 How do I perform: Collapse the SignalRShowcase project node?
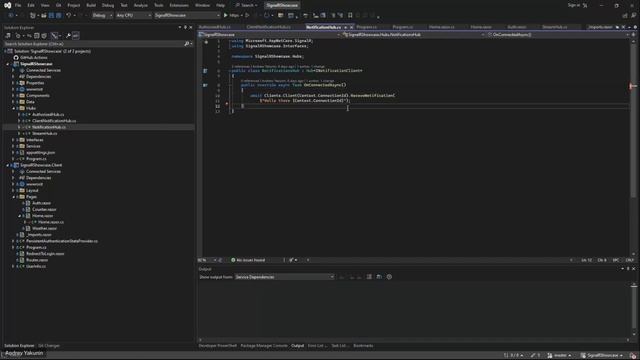7,64
